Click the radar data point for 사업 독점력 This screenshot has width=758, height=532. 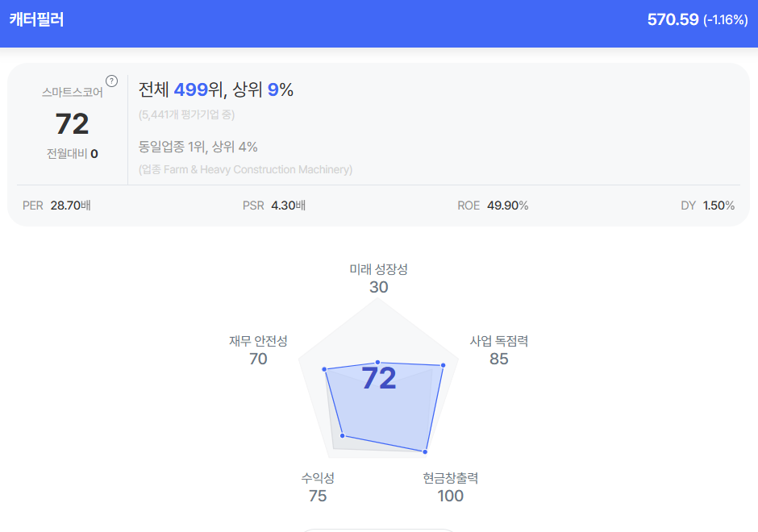[x=443, y=366]
